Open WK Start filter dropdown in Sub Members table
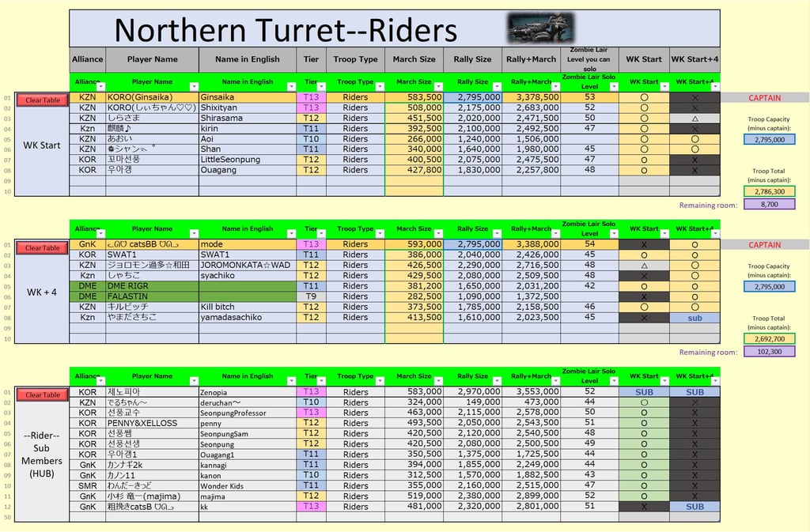The image size is (810, 532). 664,381
